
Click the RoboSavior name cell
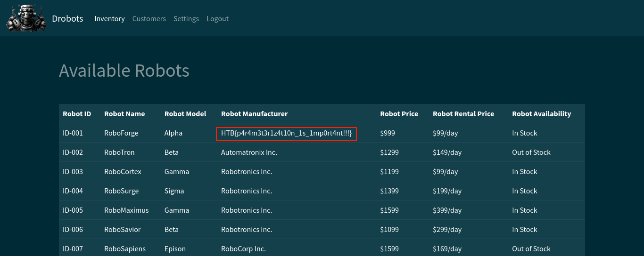pos(122,230)
